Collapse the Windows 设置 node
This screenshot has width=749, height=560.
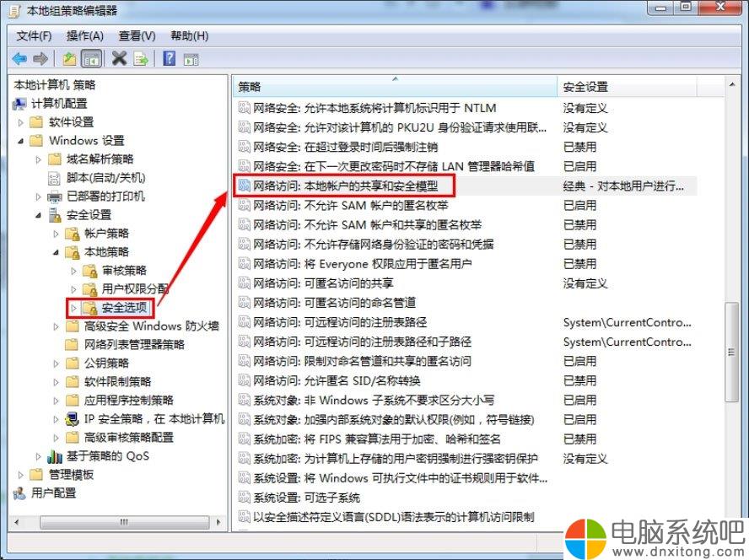pyautogui.click(x=20, y=141)
